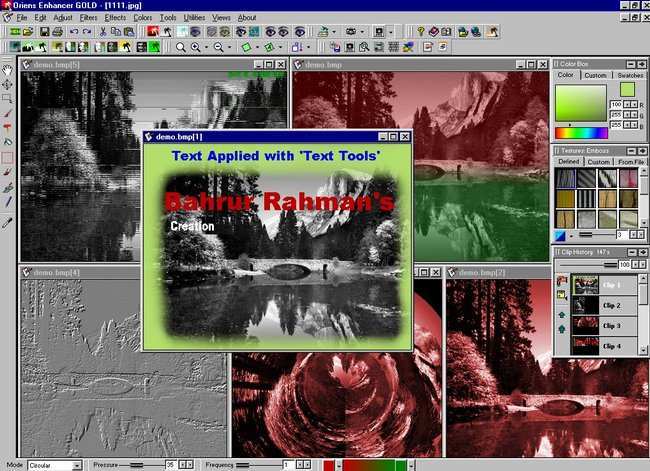Click the green gradient color picker area

click(580, 103)
